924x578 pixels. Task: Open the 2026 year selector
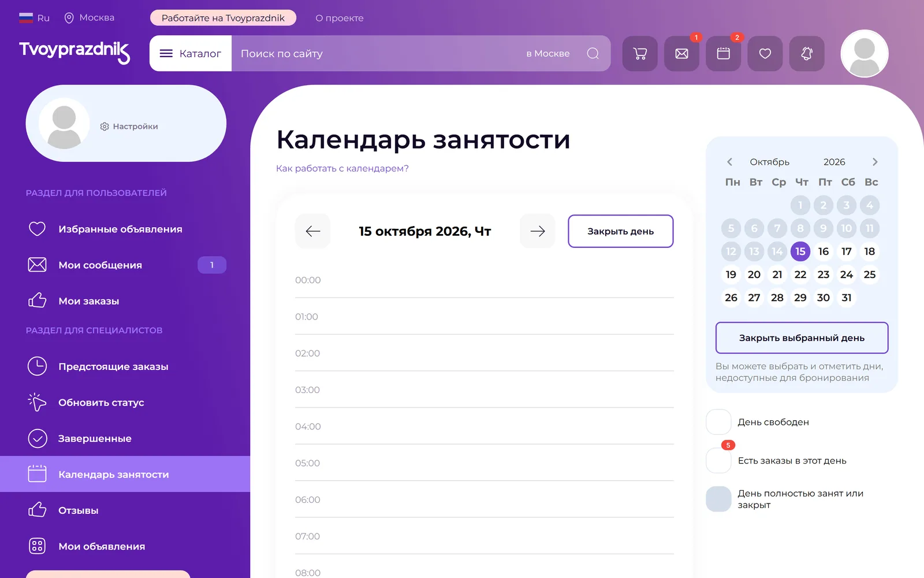tap(834, 162)
